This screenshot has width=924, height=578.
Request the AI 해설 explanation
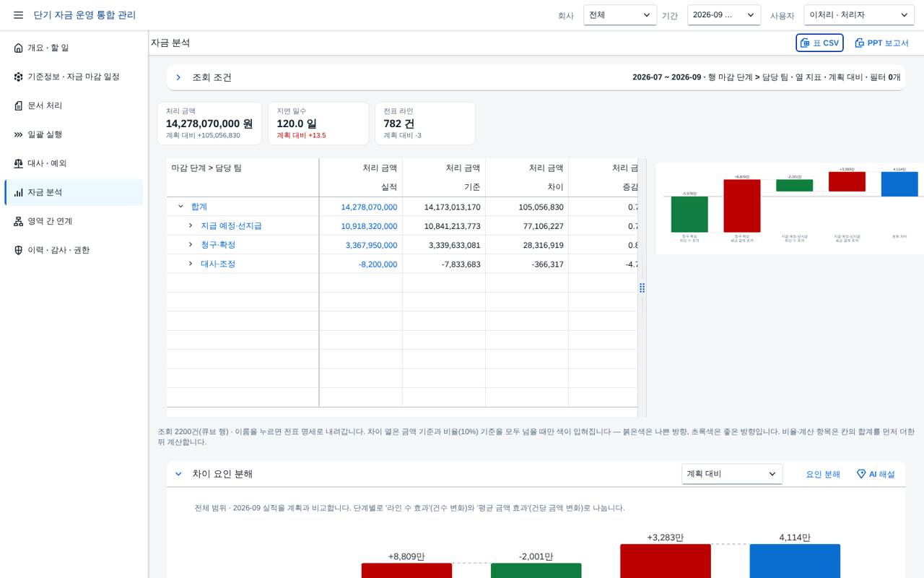(x=876, y=474)
